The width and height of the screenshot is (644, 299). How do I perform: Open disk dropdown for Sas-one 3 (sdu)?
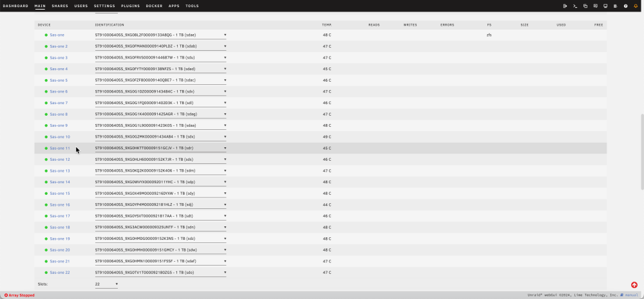tap(160, 58)
